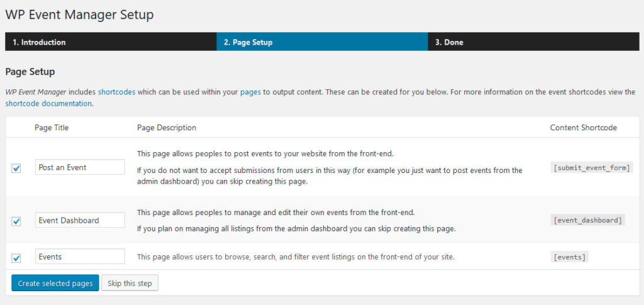Click the Page Setup section heading
Viewport: 644px width, 305px height.
click(x=30, y=72)
